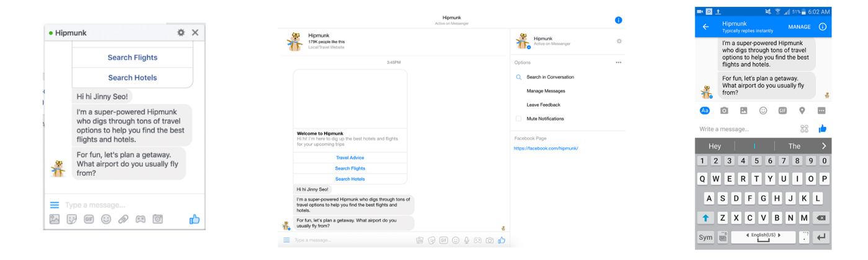Tap the return key on mobile keyboard
Image resolution: width=868 pixels, height=260 pixels.
[821, 237]
